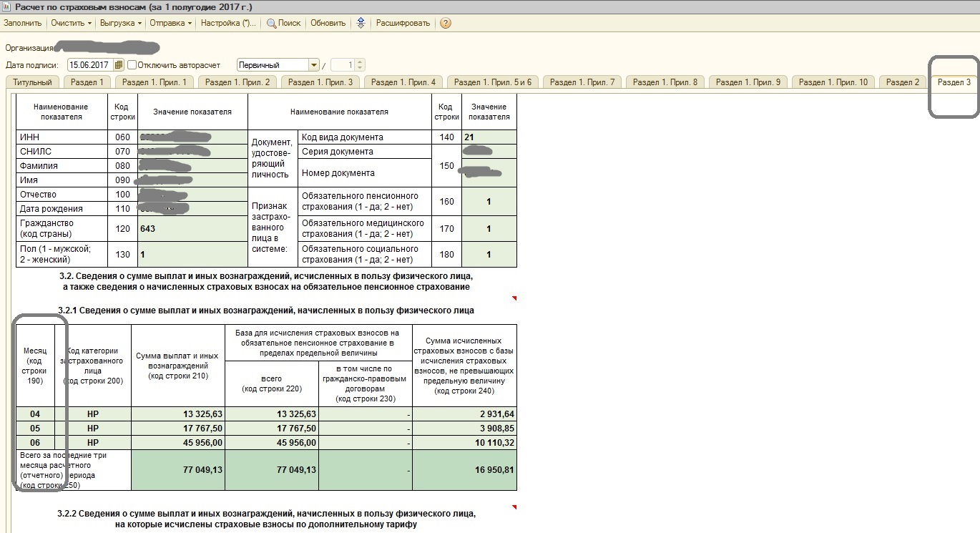Open the Выгрузка dropdown menu
The width and height of the screenshot is (980, 533).
[119, 23]
